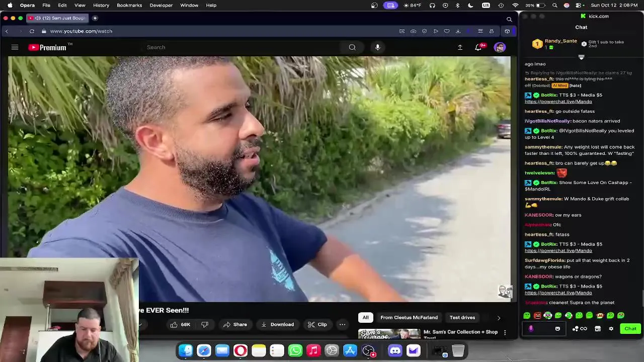Screen dimensions: 644x362
Task: Open the Bookmarks menu
Action: (x=129, y=5)
